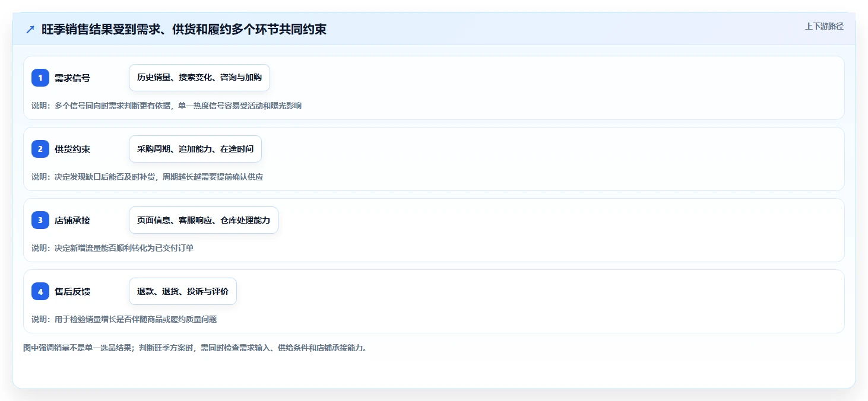Click the 上下游路径 label in header
The width and height of the screenshot is (868, 401).
coord(824,26)
